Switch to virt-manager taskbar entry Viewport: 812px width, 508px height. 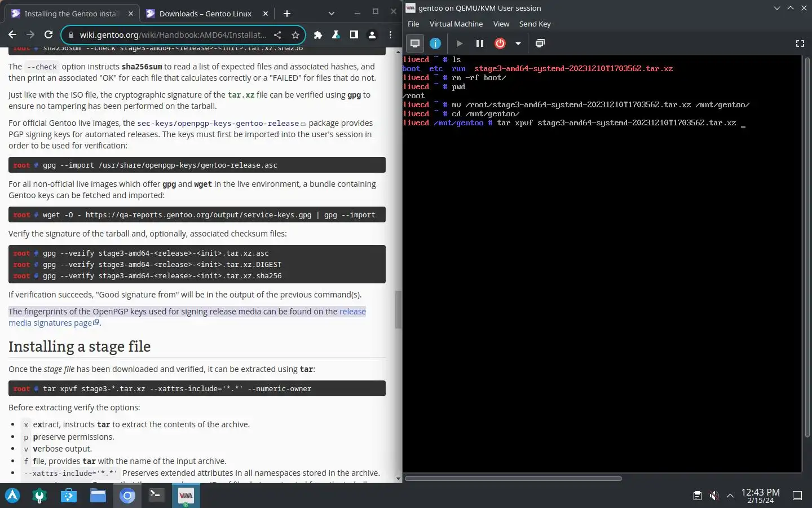[186, 496]
